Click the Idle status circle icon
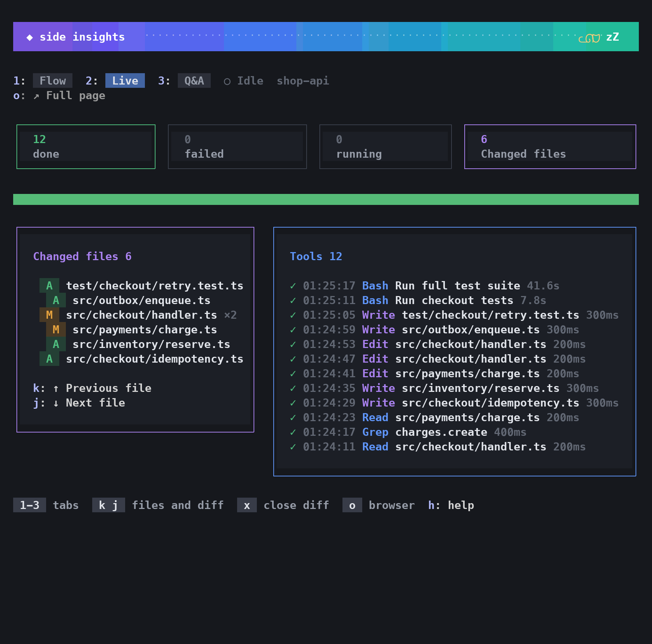Viewport: 652px width, 644px height. tap(227, 81)
